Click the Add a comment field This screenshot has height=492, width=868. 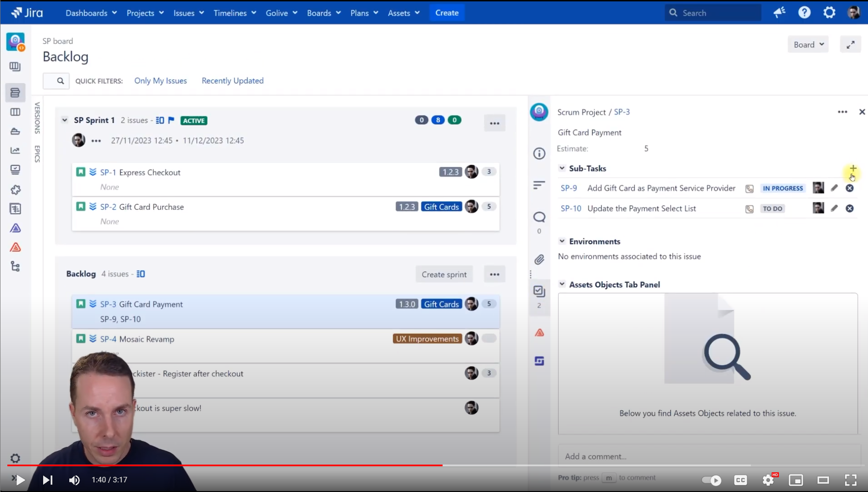pyautogui.click(x=709, y=456)
